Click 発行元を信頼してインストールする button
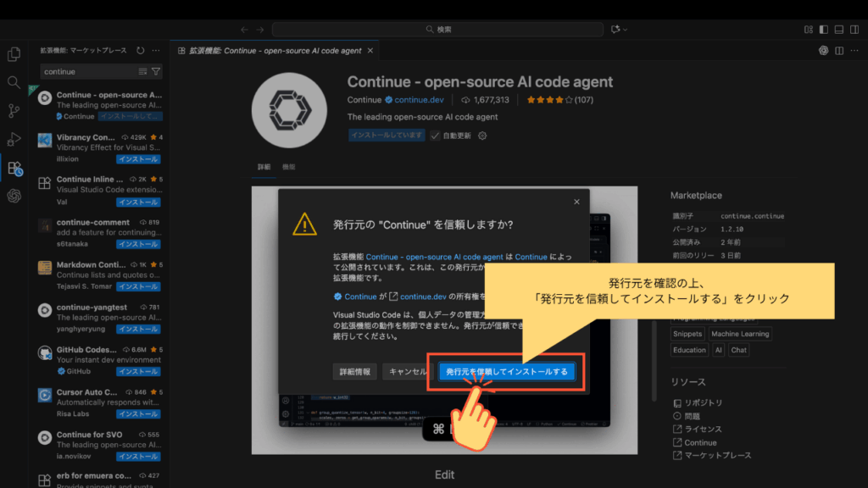Image resolution: width=868 pixels, height=488 pixels. click(507, 372)
